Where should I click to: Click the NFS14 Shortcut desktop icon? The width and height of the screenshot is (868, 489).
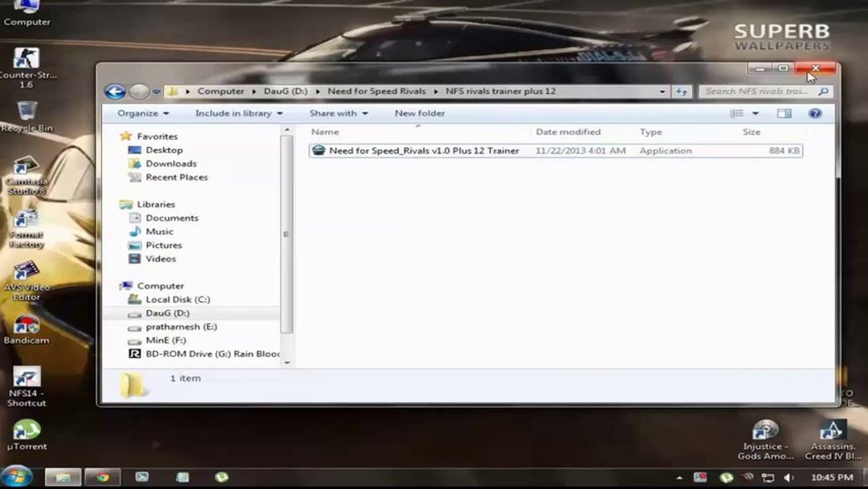coord(26,386)
